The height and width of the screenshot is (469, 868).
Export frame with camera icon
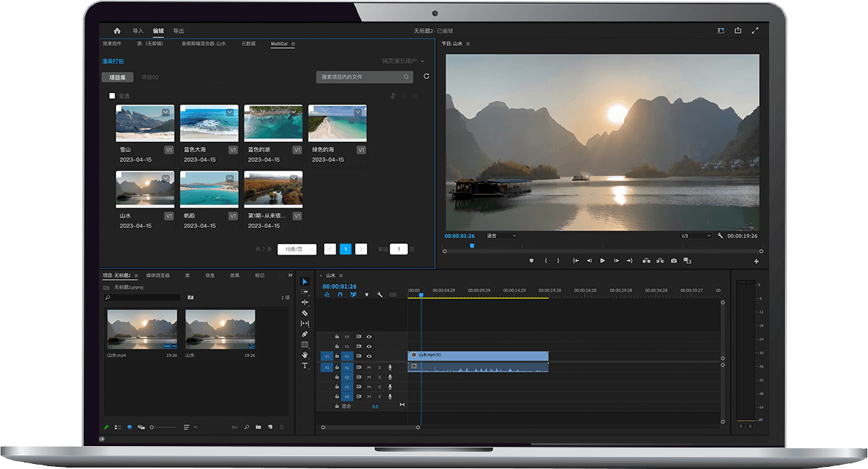pos(674,260)
